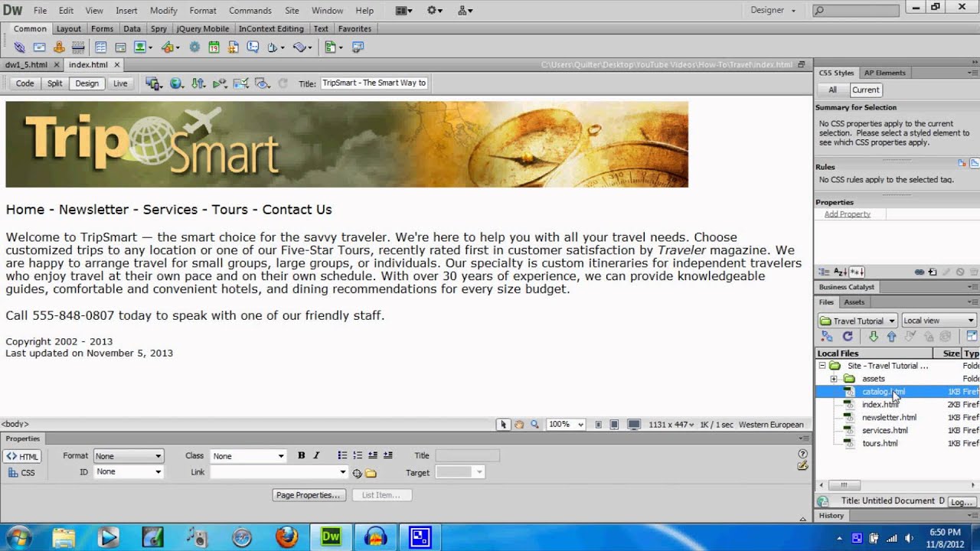This screenshot has height=551, width=980.
Task: Select newsletter.html in Files panel
Action: click(889, 418)
